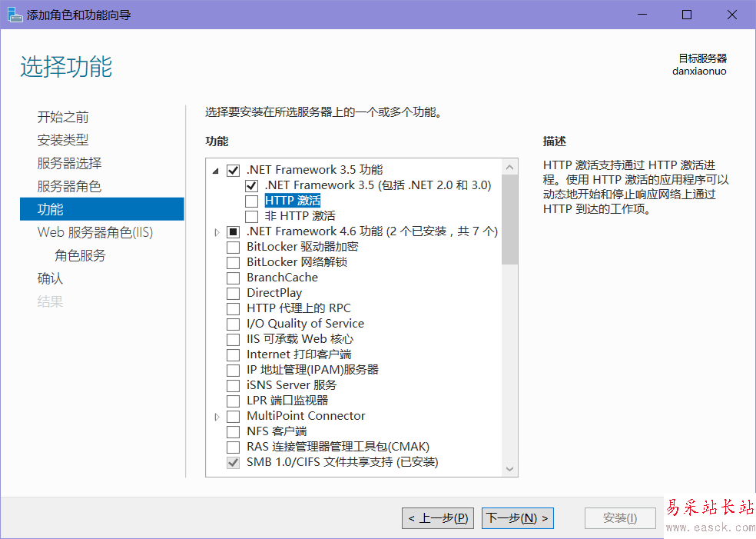Check RAS 连接管理器管理工具包(CMAK) checkbox
756x539 pixels.
pos(233,448)
